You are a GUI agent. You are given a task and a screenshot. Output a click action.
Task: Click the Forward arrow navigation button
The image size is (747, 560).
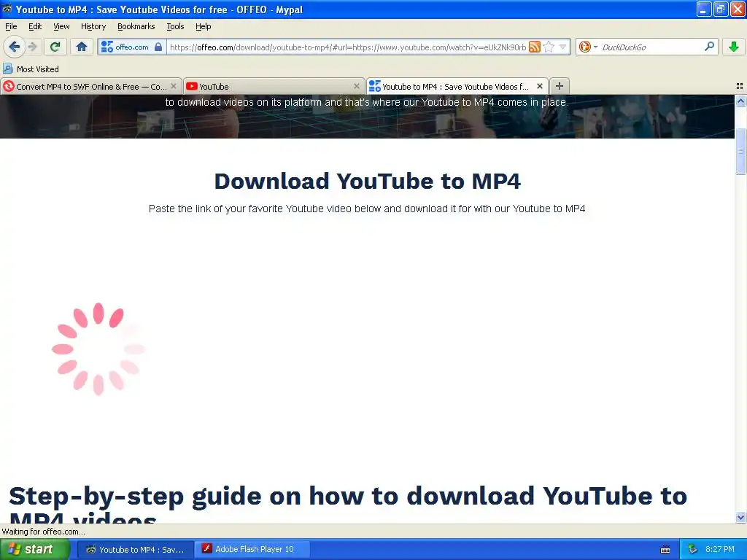[x=32, y=47]
